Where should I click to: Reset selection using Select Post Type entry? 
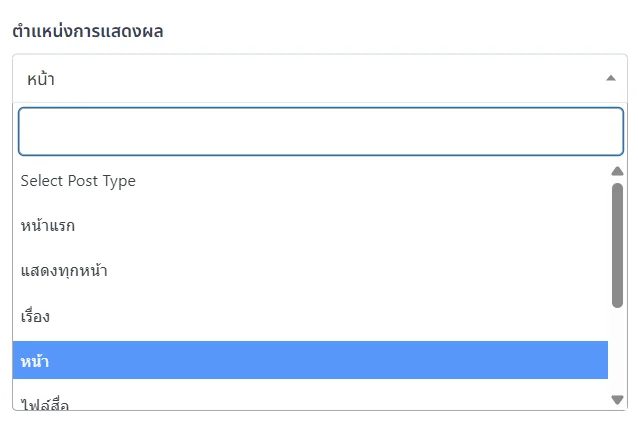78,181
